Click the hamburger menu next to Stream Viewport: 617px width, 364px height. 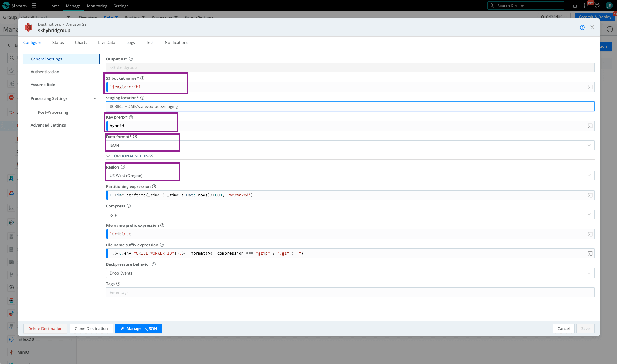(34, 6)
